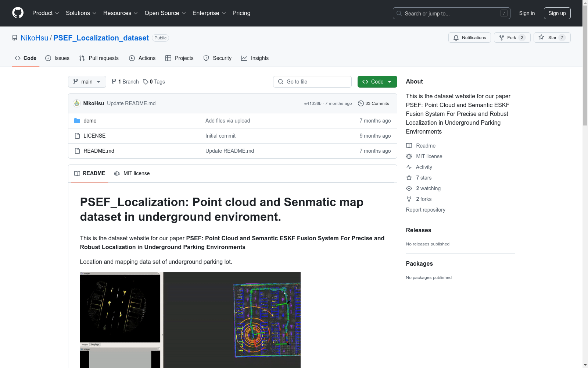Click the file icon next to README.md

pyautogui.click(x=77, y=151)
